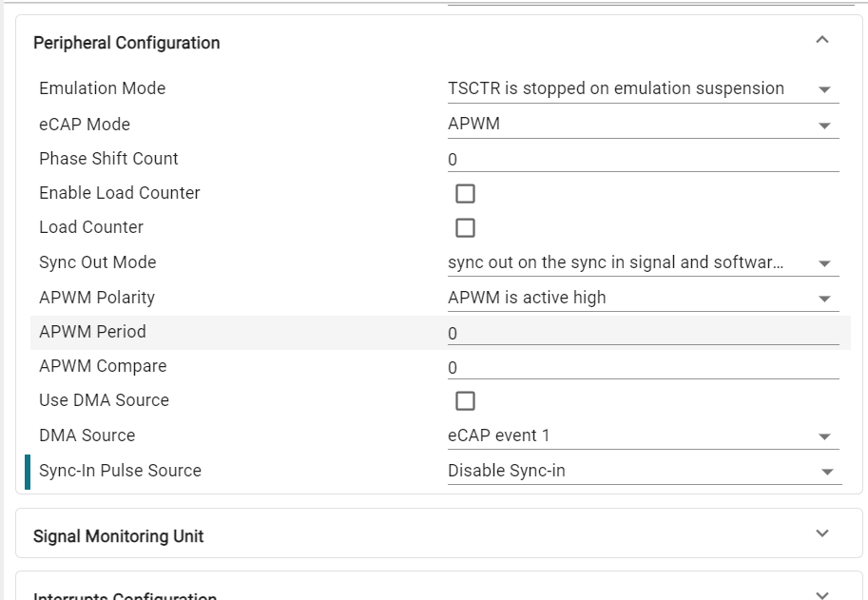This screenshot has height=600, width=868.
Task: Click the Interrupts Configuration header text
Action: tap(125, 595)
